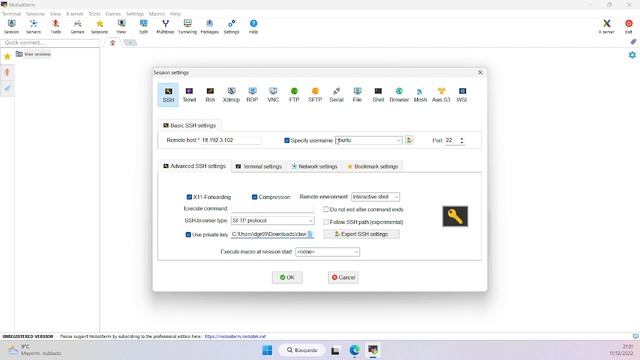
Task: Open the Packages toolbar icon
Action: tap(209, 27)
